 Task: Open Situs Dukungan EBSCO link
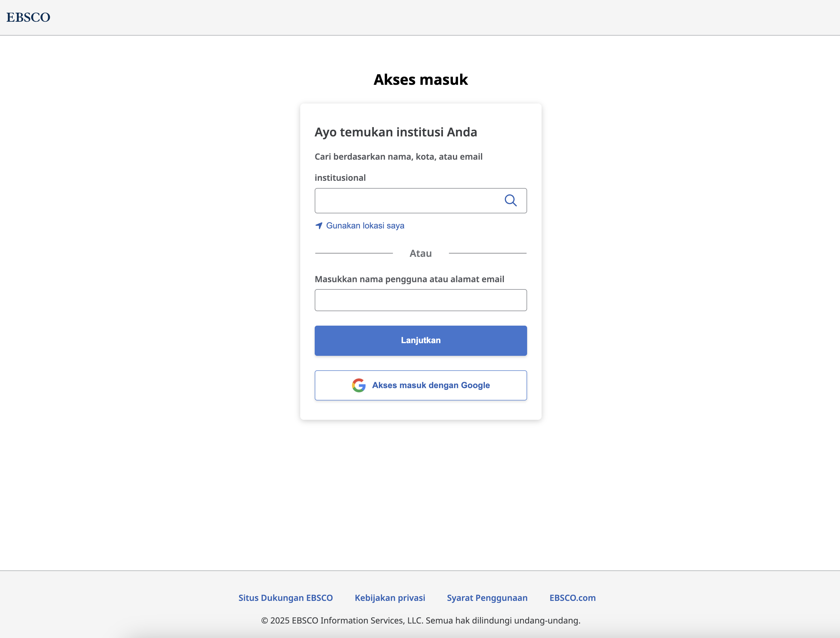click(x=285, y=598)
